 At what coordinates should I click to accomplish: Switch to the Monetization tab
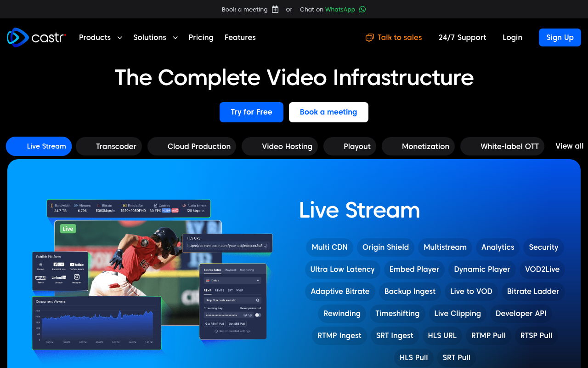[x=418, y=146]
